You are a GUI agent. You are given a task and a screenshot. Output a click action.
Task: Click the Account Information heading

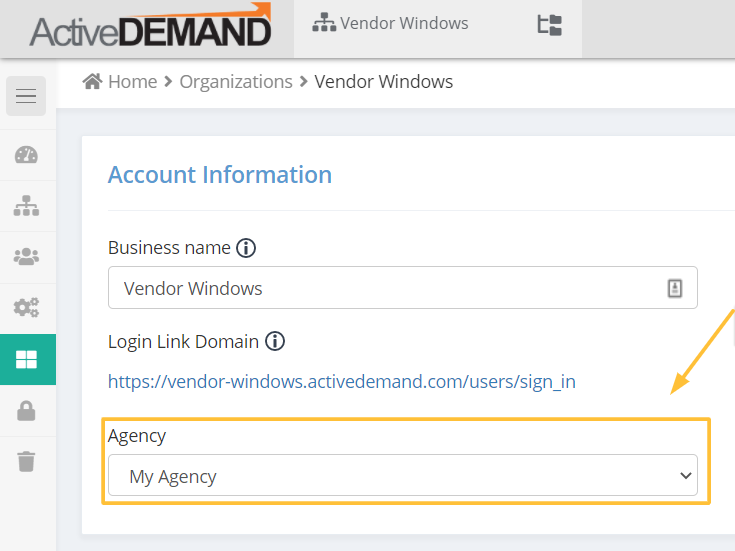coord(220,175)
